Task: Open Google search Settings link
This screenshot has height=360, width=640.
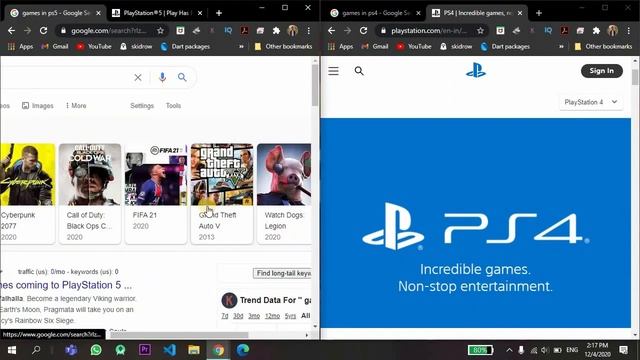Action: pos(142,106)
